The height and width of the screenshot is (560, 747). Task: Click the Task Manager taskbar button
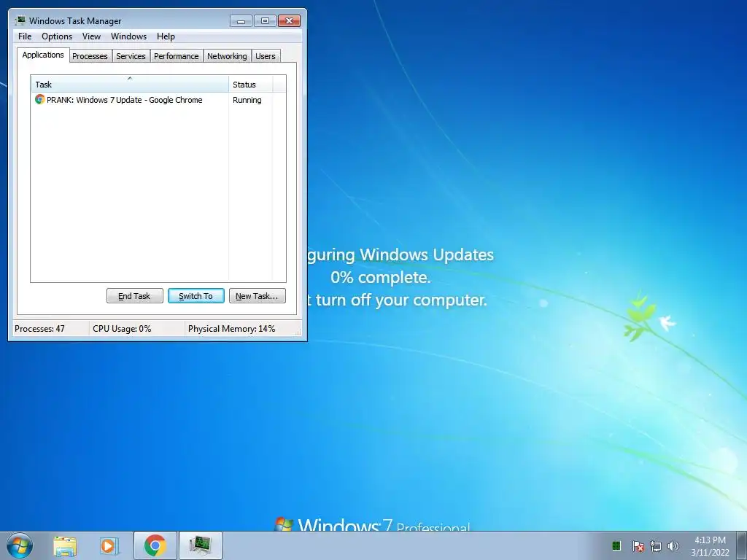pos(200,545)
